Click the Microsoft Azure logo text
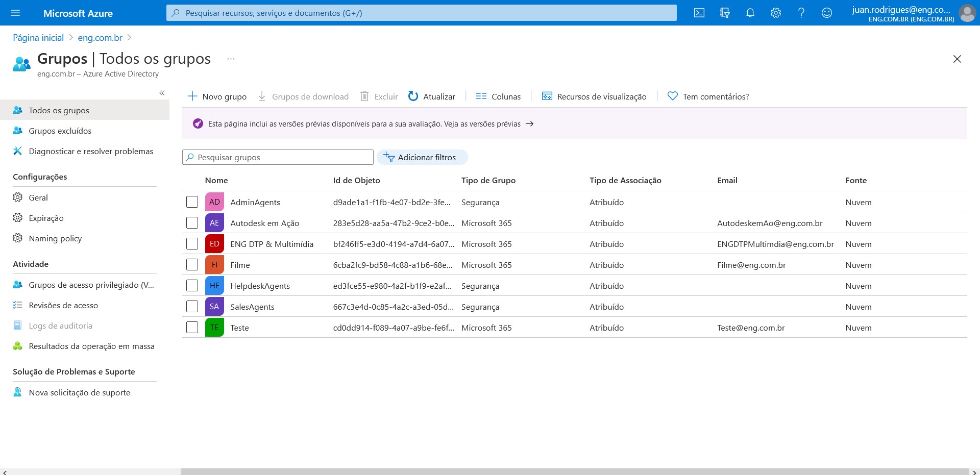 (78, 13)
